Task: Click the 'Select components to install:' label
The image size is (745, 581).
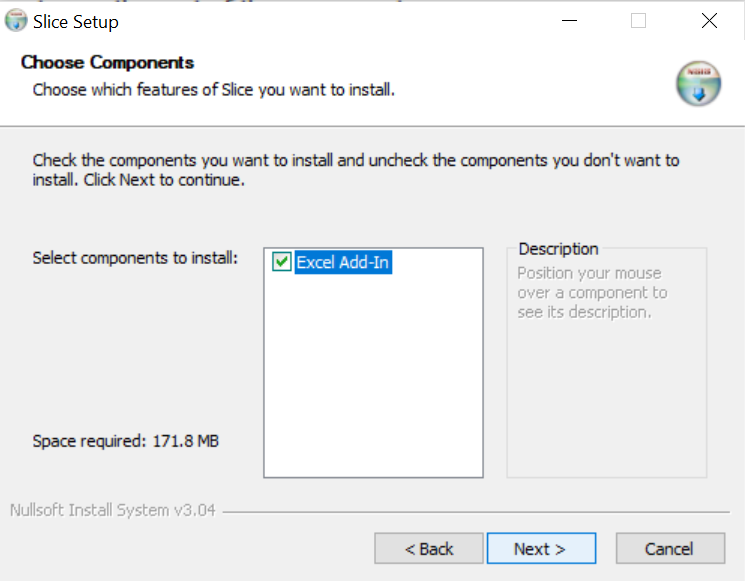Action: pos(135,258)
